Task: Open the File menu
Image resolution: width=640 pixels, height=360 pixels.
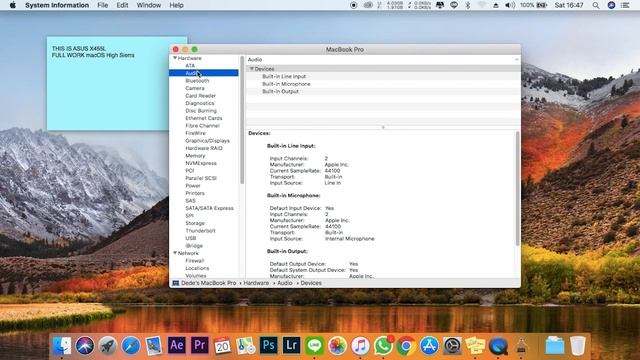Action: coord(102,5)
